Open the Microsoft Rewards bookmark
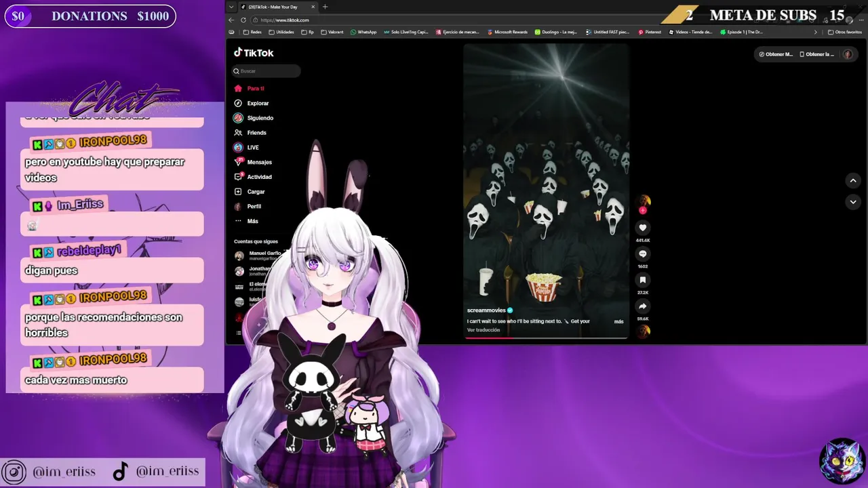 [507, 32]
